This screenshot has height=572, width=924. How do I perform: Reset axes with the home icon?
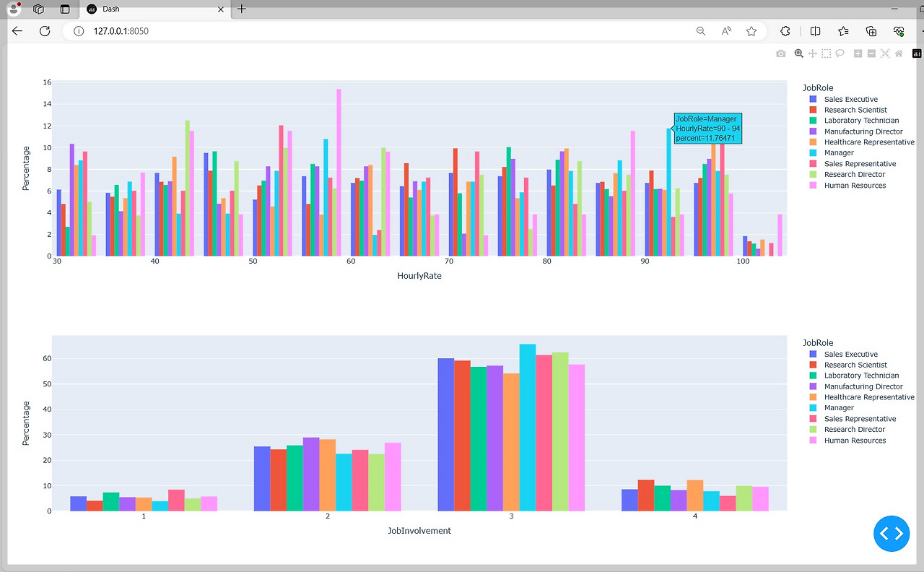pos(899,53)
